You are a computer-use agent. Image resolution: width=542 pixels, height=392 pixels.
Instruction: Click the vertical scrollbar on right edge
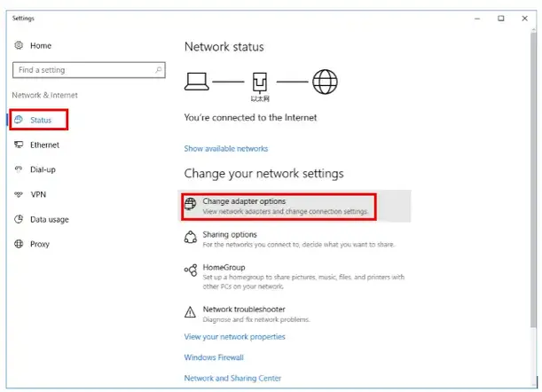click(533, 180)
